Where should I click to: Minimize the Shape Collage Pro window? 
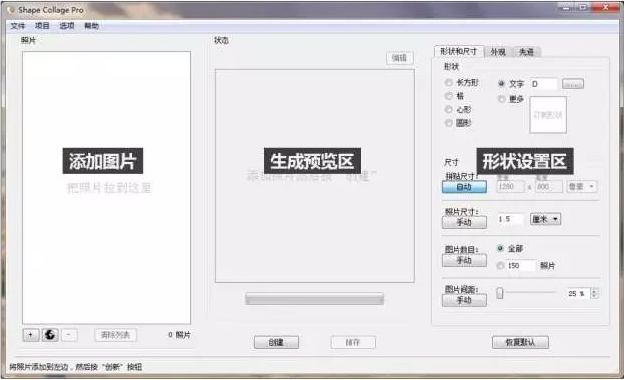[x=566, y=7]
